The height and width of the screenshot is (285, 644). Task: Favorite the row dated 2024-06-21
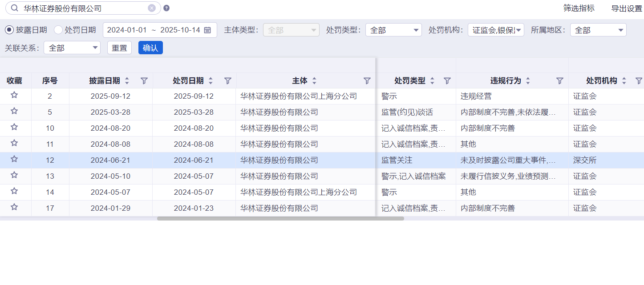tap(14, 159)
